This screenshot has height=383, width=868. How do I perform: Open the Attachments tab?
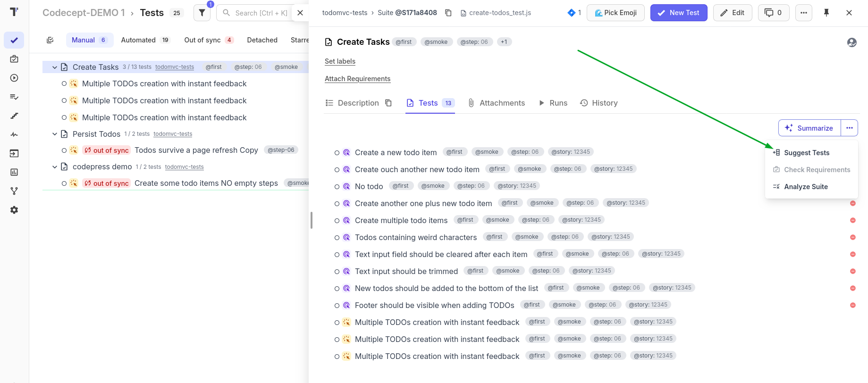(497, 103)
